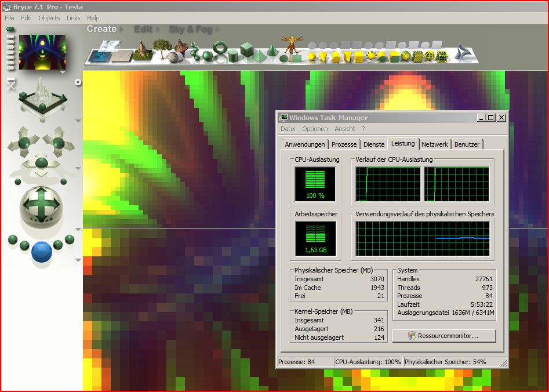Create a cube primitive

pyautogui.click(x=247, y=49)
